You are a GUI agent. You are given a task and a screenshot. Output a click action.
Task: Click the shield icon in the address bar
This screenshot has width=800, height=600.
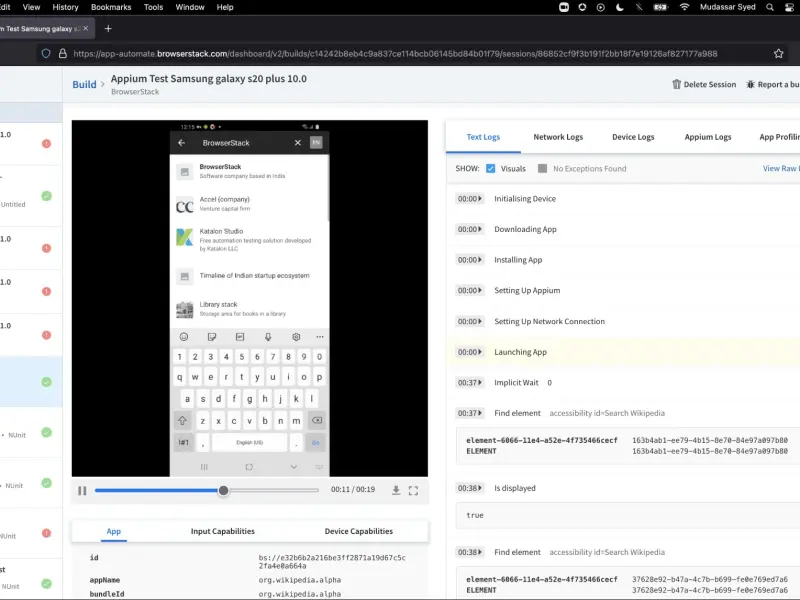click(x=46, y=54)
